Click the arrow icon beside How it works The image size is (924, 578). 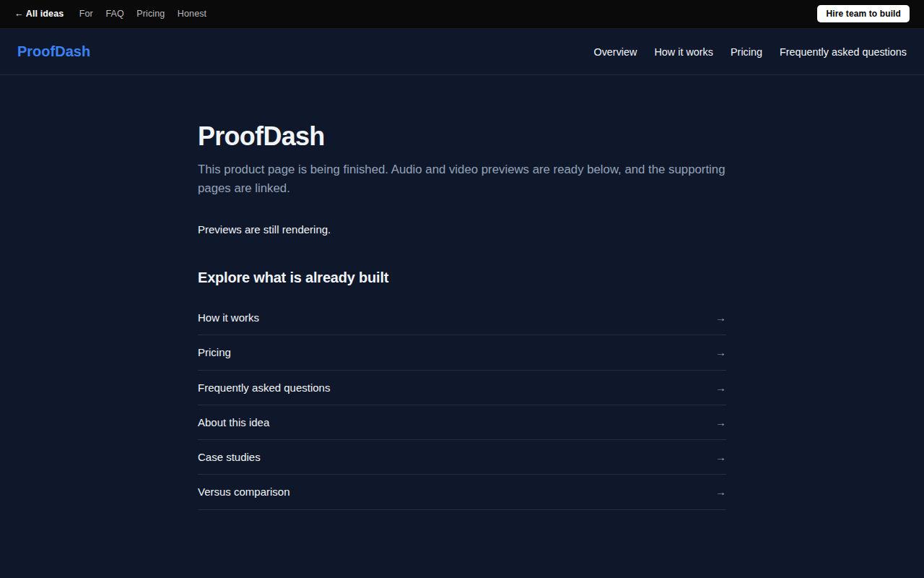click(720, 319)
